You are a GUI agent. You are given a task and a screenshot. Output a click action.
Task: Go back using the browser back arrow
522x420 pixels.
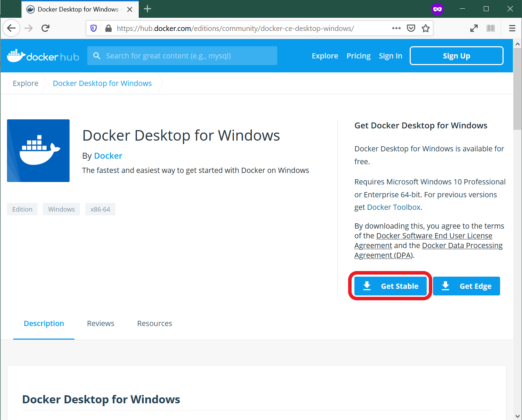(x=11, y=28)
